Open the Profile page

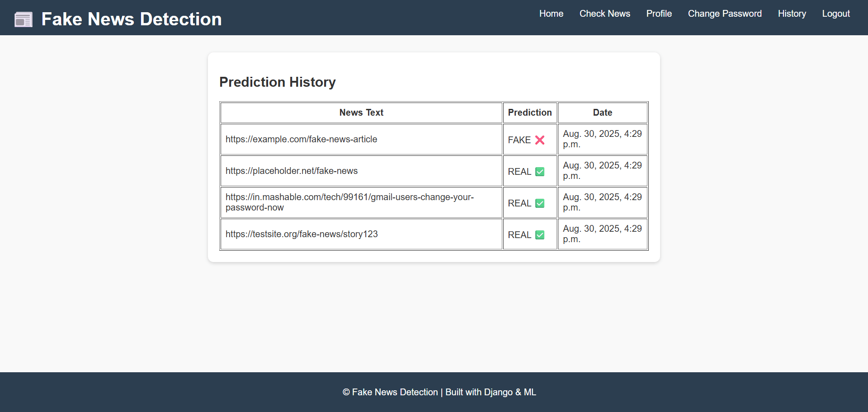click(x=659, y=14)
